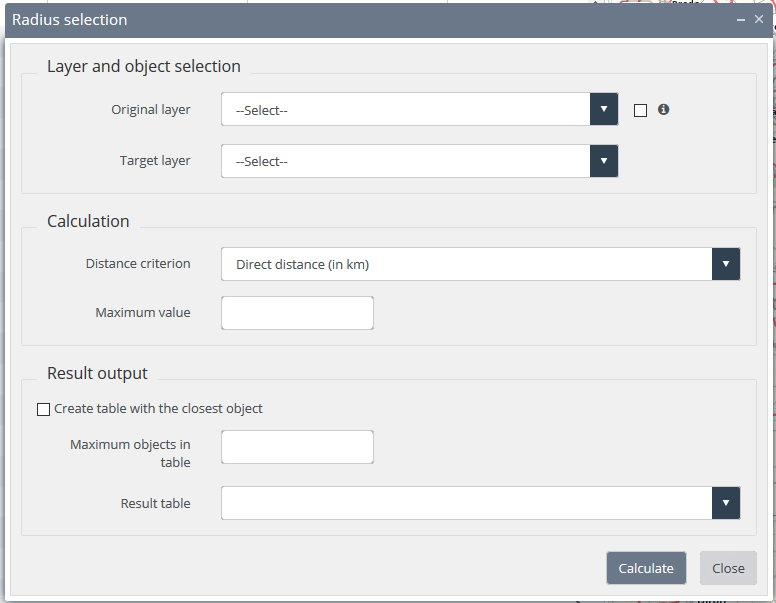This screenshot has width=776, height=603.
Task: Click the Maximum objects in table field
Action: (297, 447)
